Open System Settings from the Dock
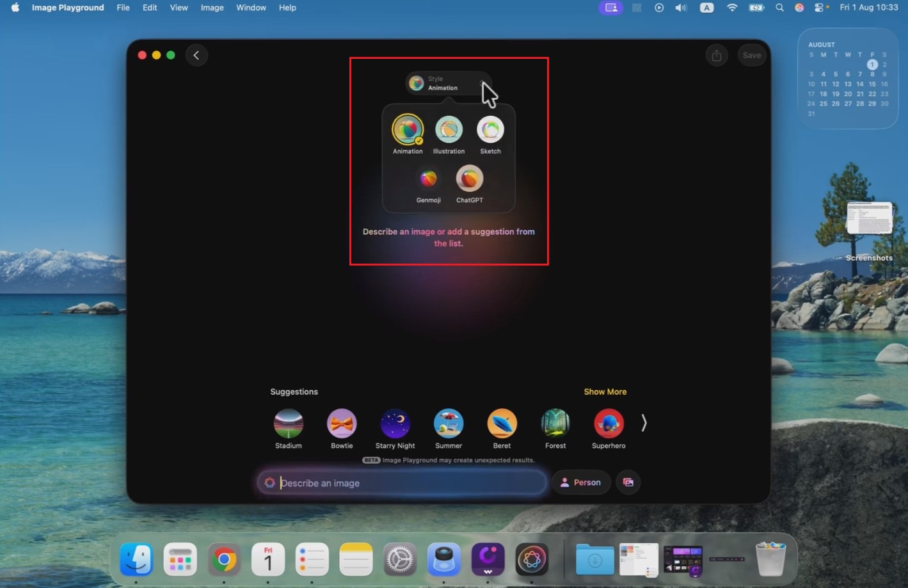 pyautogui.click(x=400, y=560)
